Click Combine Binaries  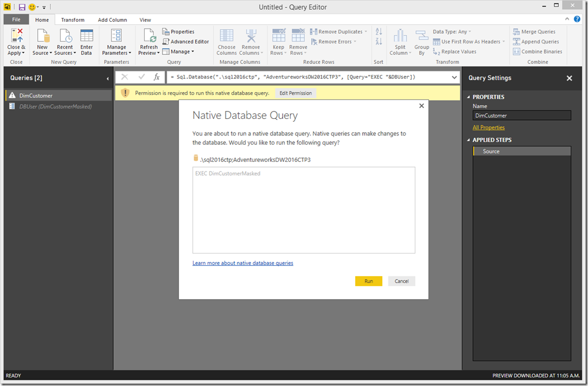[x=538, y=51]
